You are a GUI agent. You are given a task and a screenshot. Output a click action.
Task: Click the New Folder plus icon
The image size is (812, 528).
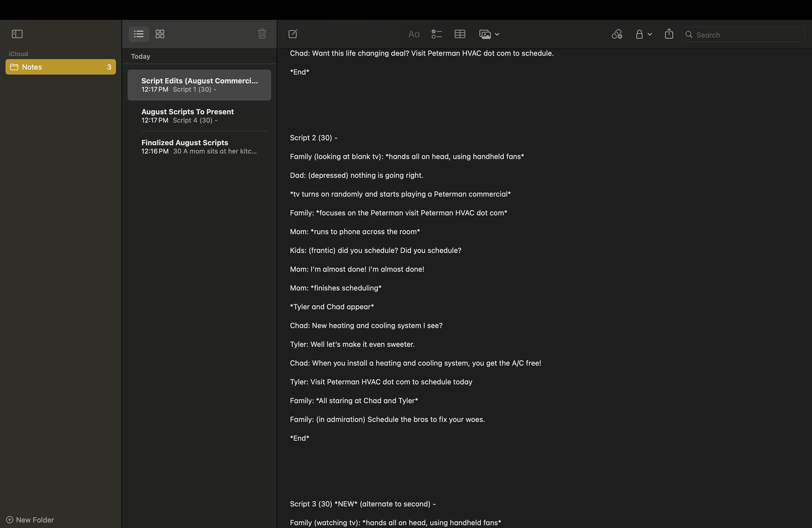tap(9, 520)
